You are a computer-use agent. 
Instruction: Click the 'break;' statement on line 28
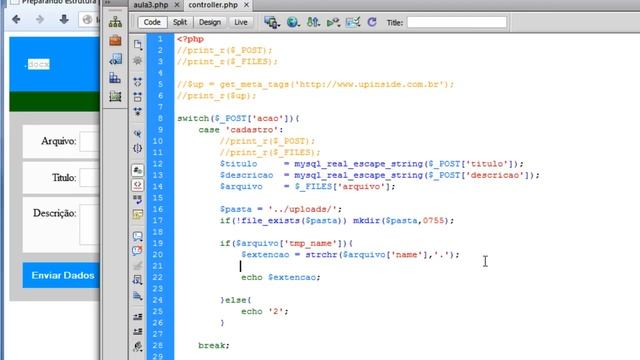pos(214,346)
